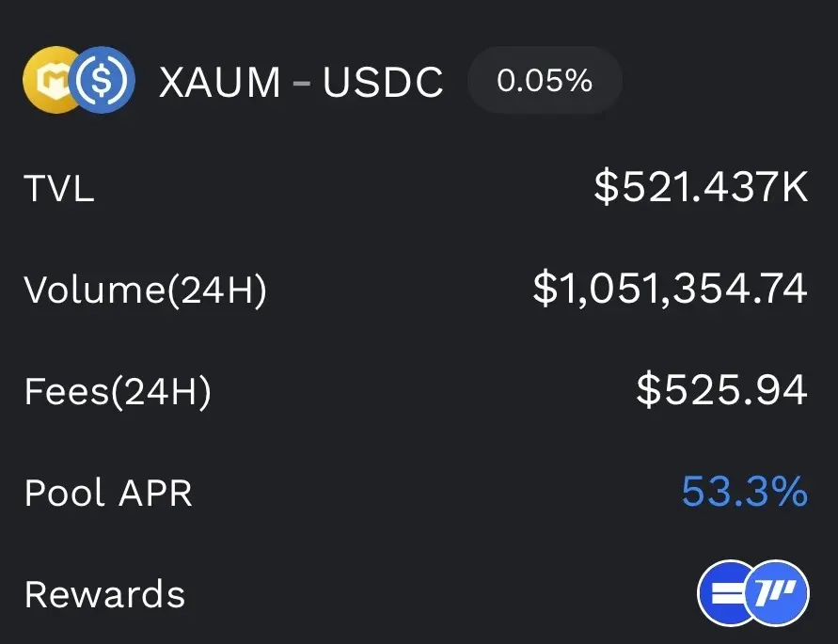The height and width of the screenshot is (644, 838).
Task: Select the 0.05% fee tier badge
Action: pos(545,81)
